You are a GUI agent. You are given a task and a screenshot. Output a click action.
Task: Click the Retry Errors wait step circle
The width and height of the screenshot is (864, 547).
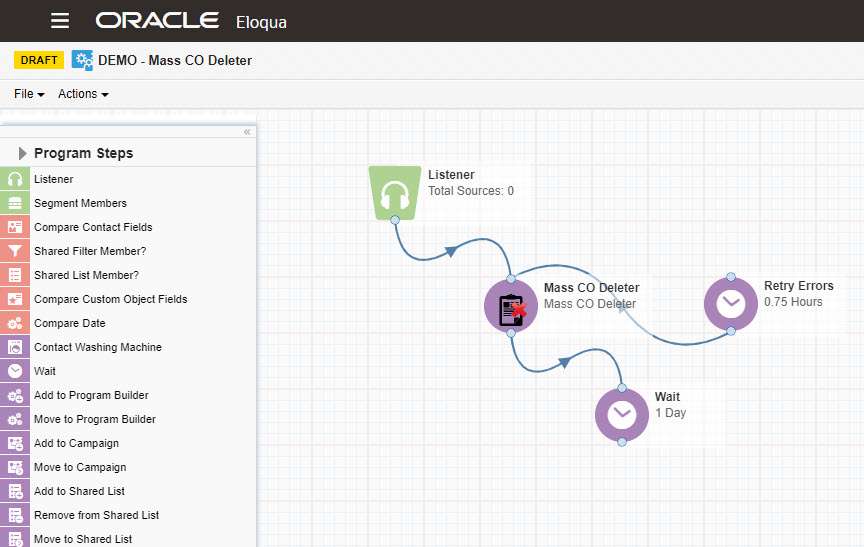coord(731,304)
